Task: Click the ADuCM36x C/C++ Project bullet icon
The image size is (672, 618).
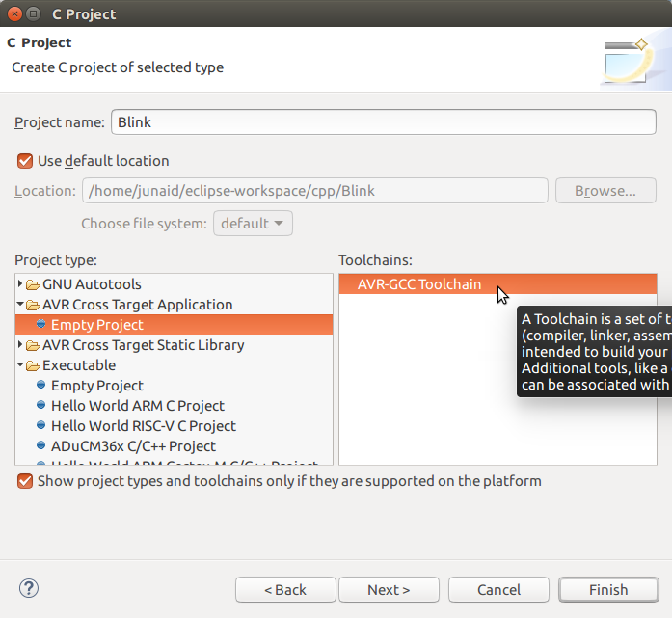Action: (40, 446)
